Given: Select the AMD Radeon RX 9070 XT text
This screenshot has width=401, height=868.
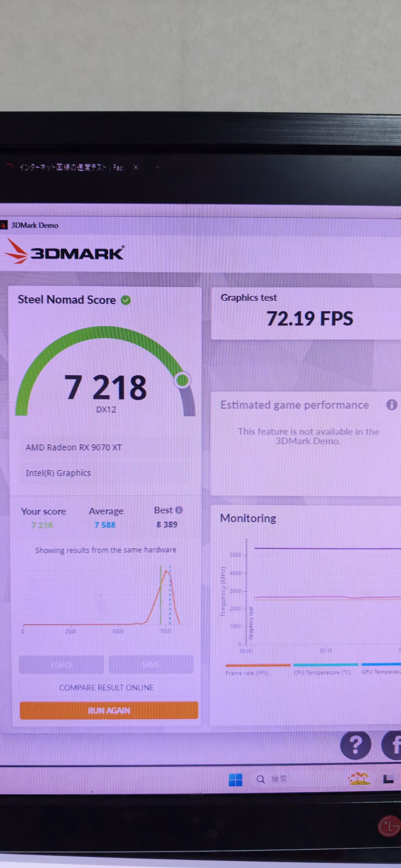Looking at the screenshot, I should [74, 448].
